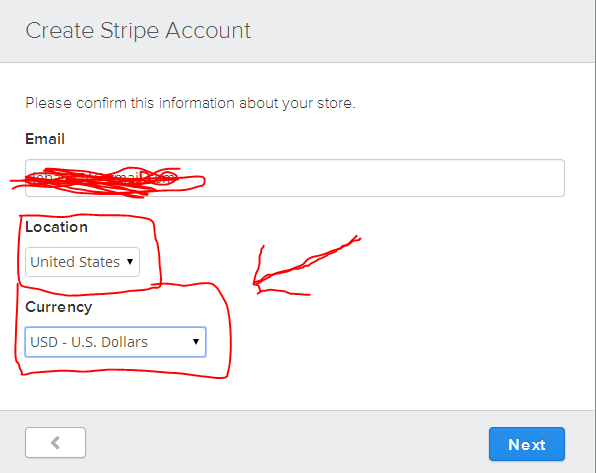Open the Location dropdown showing United States

point(82,262)
